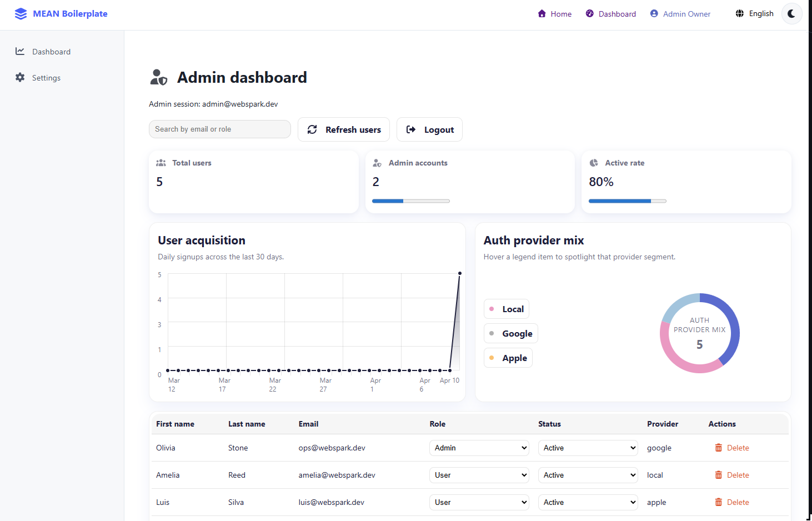Open Settings from the sidebar
The height and width of the screenshot is (521, 812).
[46, 78]
